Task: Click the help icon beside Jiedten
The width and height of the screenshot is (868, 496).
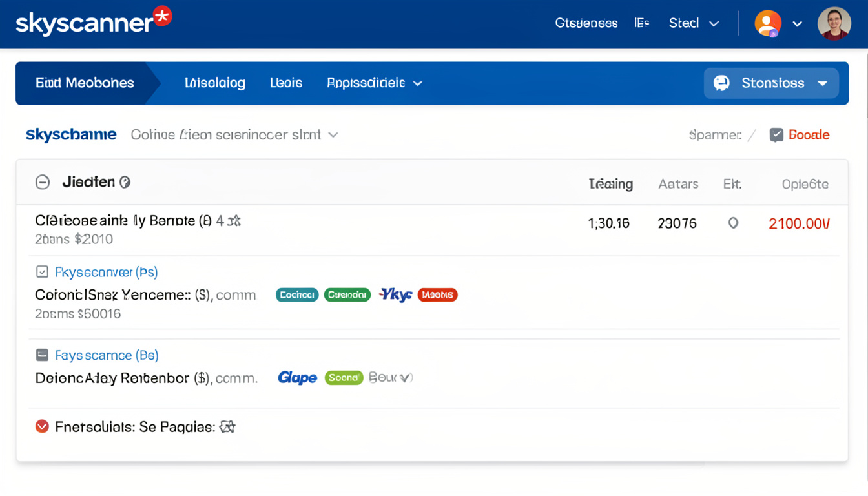Action: tap(125, 182)
